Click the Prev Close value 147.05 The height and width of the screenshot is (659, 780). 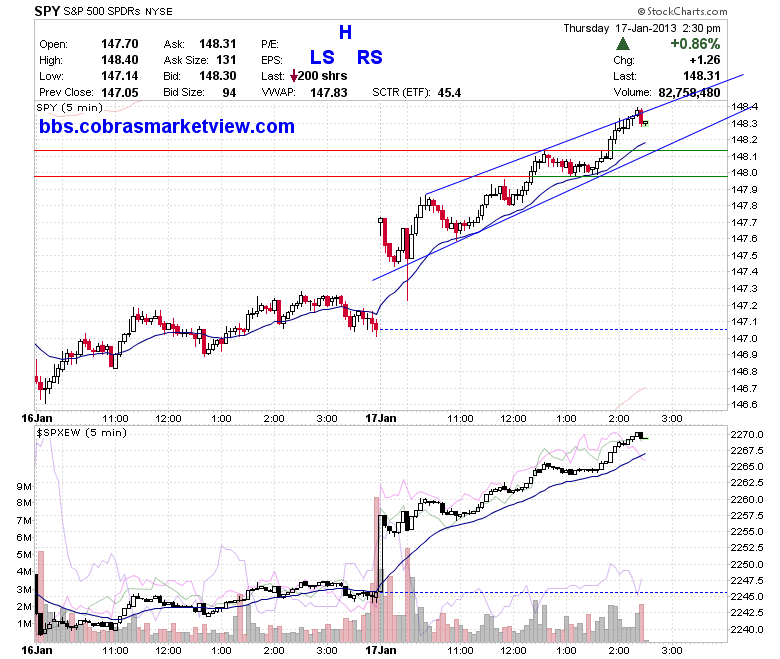pyautogui.click(x=120, y=92)
